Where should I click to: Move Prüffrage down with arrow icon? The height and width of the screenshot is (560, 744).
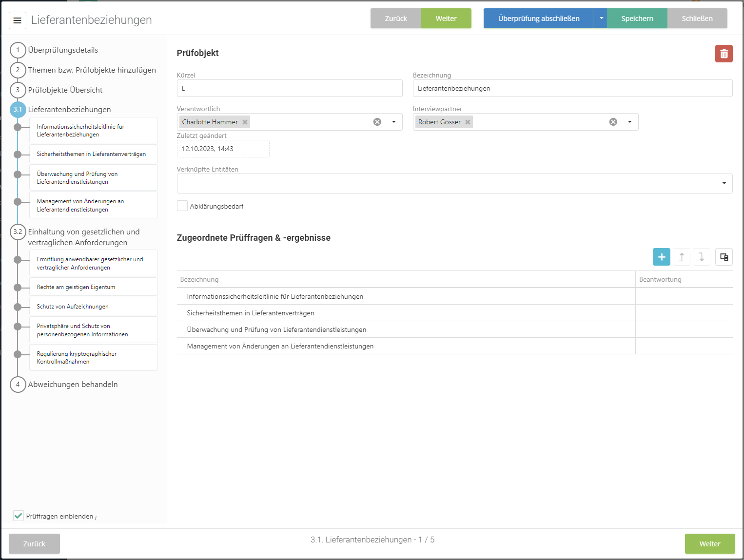point(701,257)
